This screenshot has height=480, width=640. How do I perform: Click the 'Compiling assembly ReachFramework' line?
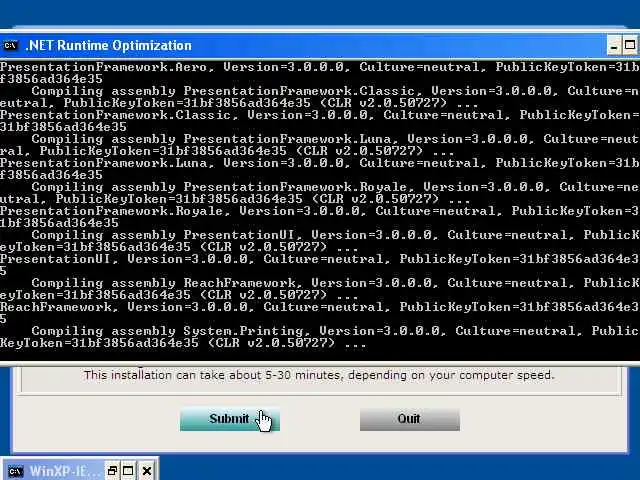[x=335, y=283]
